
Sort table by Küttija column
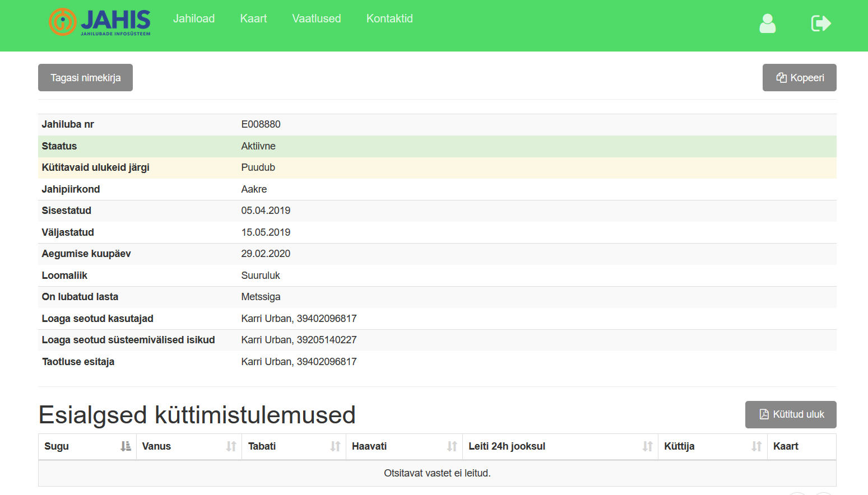[x=712, y=446]
